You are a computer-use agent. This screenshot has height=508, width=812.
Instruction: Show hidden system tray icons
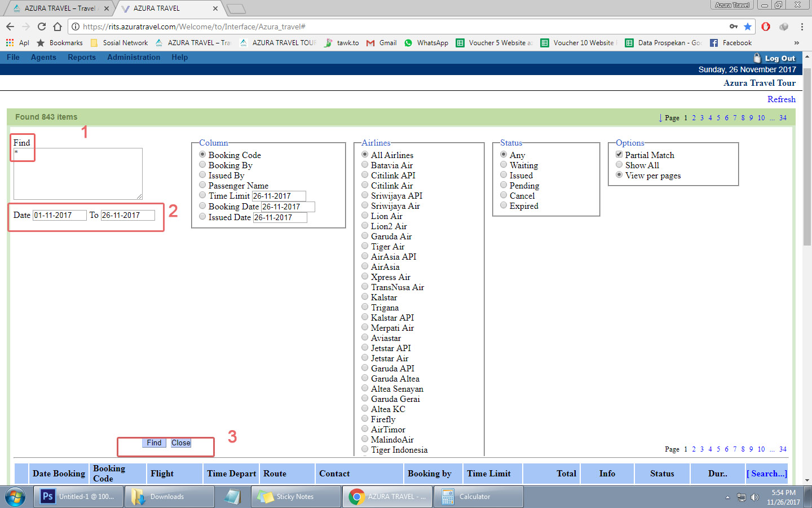pyautogui.click(x=727, y=497)
